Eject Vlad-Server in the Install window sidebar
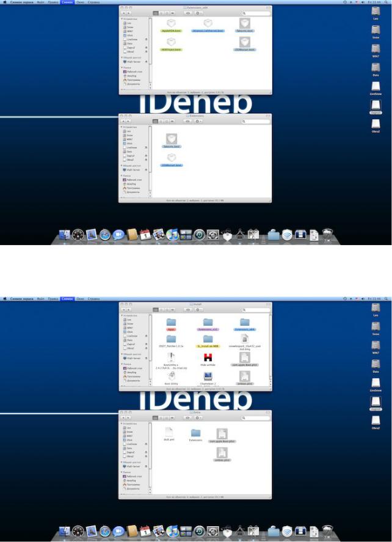The height and width of the screenshot is (542, 392). click(x=147, y=358)
